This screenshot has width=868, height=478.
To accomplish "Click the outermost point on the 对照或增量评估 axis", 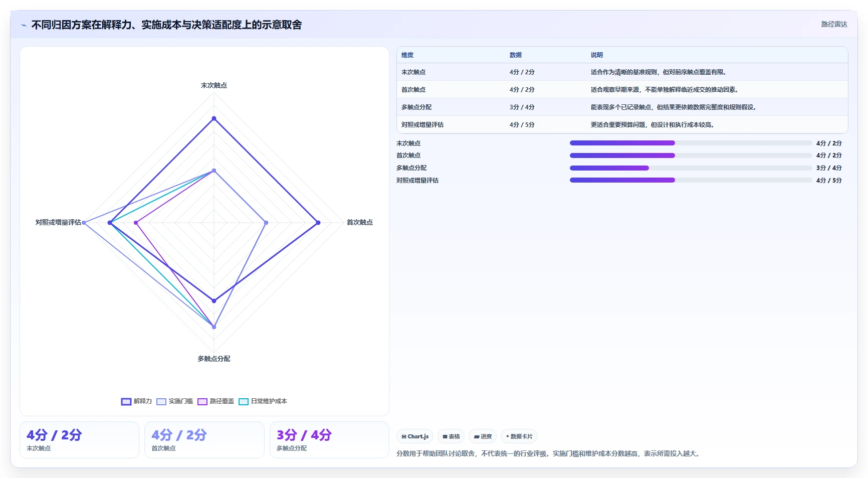I will click(x=84, y=223).
